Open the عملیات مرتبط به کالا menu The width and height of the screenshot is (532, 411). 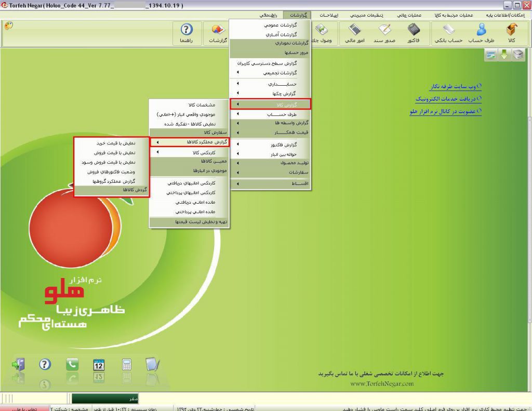point(454,15)
